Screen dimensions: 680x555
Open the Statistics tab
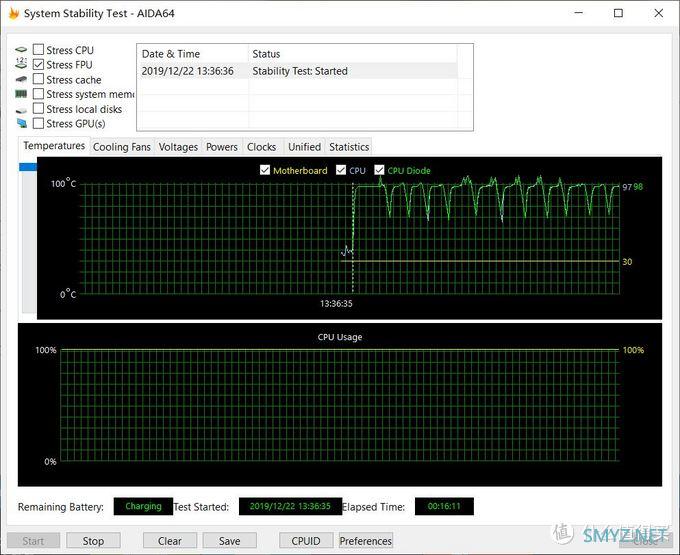click(x=349, y=147)
